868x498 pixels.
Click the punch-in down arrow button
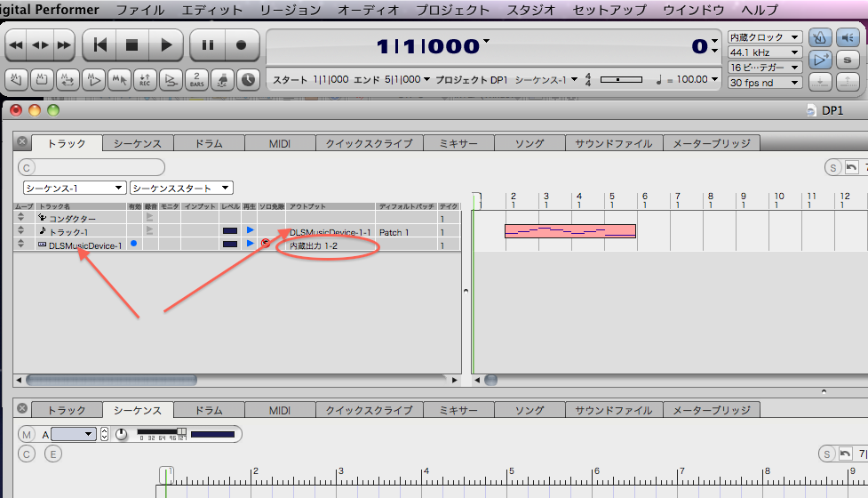pyautogui.click(x=820, y=82)
